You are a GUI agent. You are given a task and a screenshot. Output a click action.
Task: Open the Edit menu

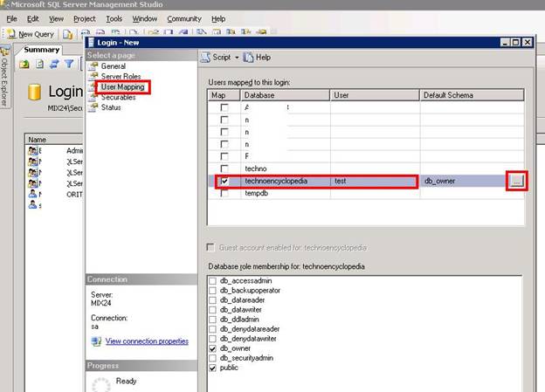[x=32, y=18]
